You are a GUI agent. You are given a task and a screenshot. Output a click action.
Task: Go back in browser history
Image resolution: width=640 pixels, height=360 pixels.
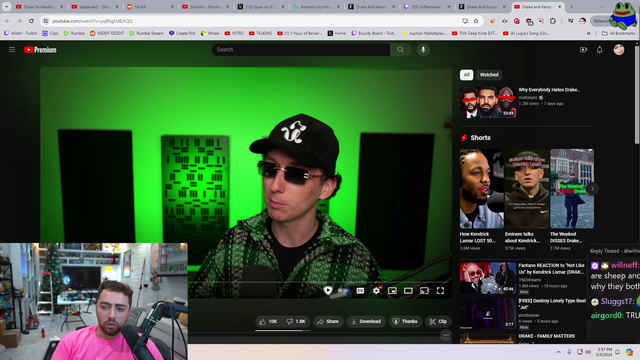[x=7, y=21]
